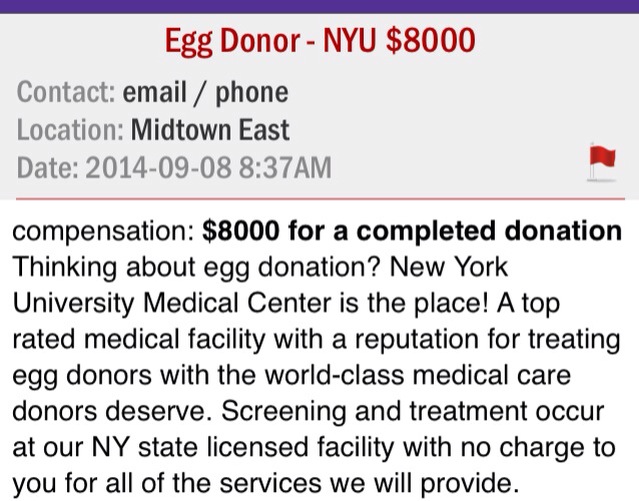Tap the phone contact link
This screenshot has height=501, width=639.
250,93
